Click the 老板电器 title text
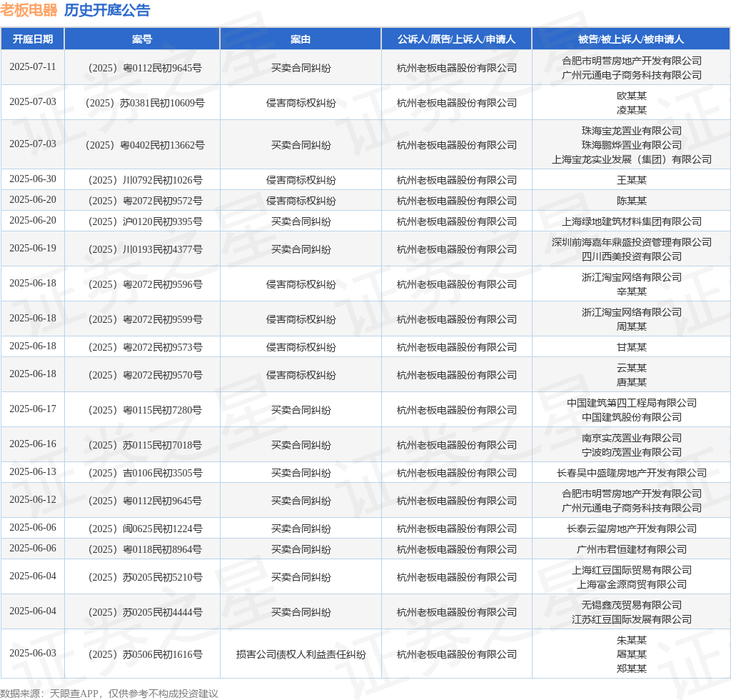This screenshot has height=700, width=731. pyautogui.click(x=29, y=10)
